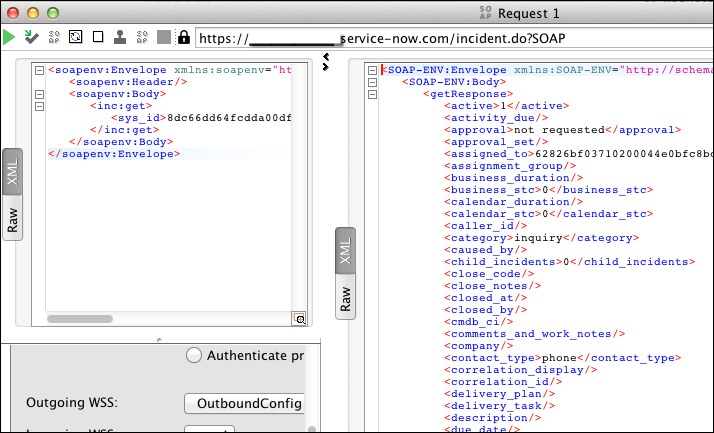Open the Outgoing WSS OutboundConfig dropdown
Screen dimensions: 714x433
coord(244,403)
